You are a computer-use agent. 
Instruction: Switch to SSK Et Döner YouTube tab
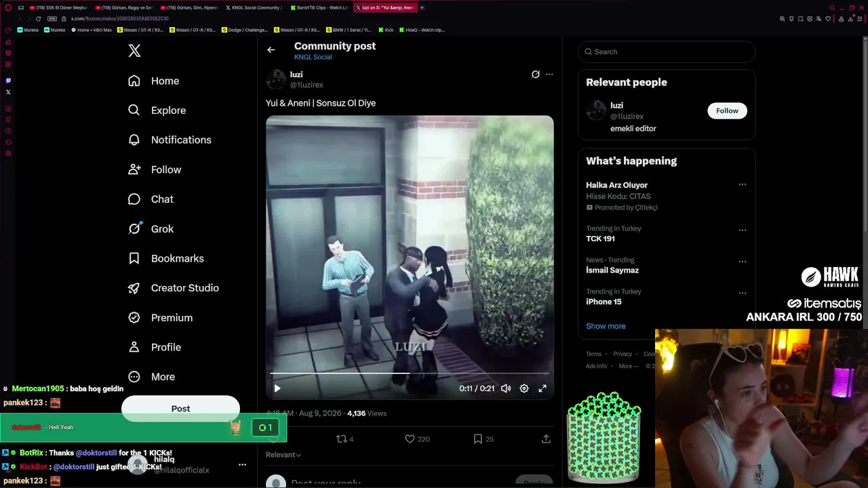pos(60,7)
